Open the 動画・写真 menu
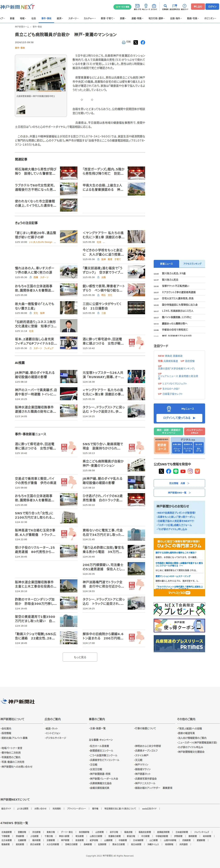The width and height of the screenshot is (220, 868). [x=193, y=18]
